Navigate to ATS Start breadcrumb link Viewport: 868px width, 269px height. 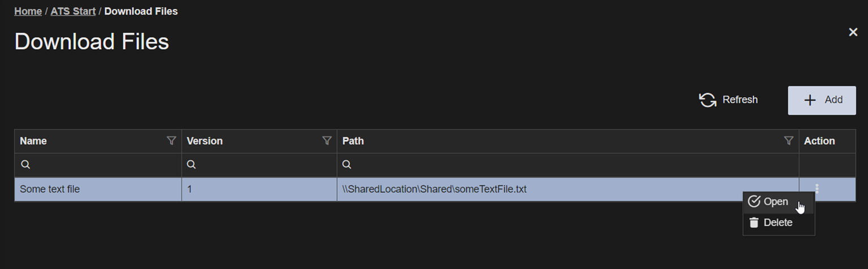73,11
